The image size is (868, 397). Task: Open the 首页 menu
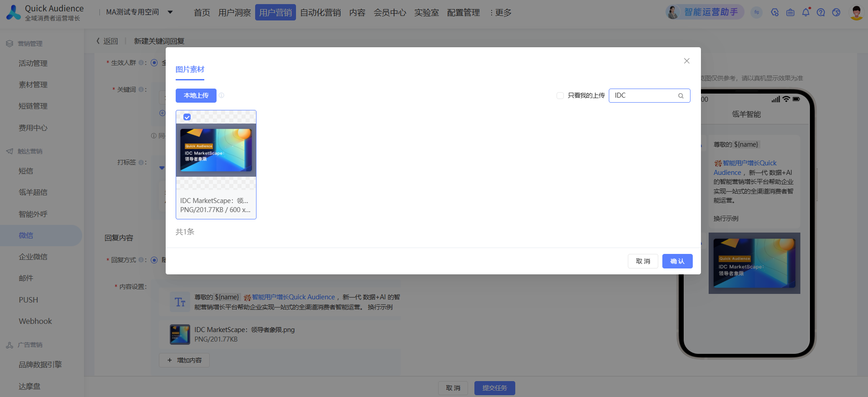(202, 13)
